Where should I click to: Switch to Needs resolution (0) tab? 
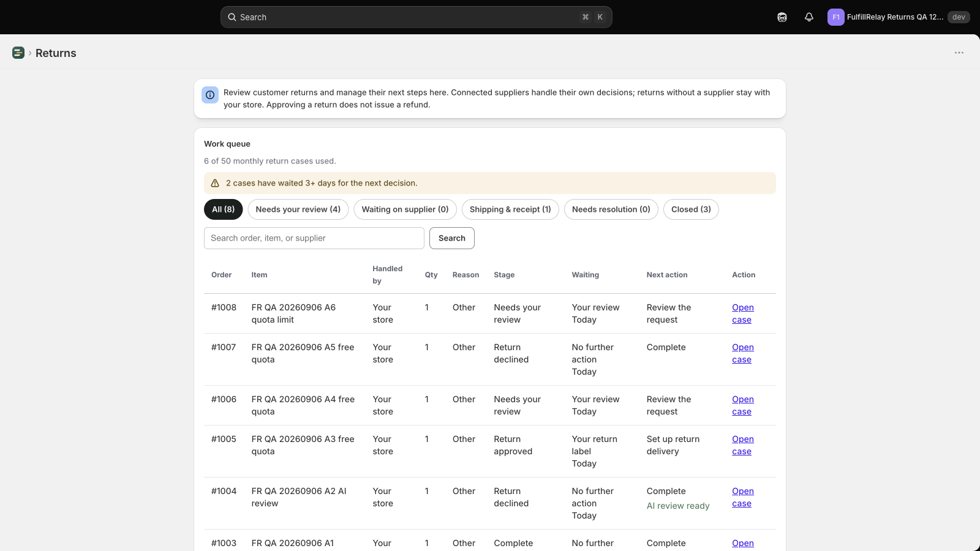(x=611, y=209)
